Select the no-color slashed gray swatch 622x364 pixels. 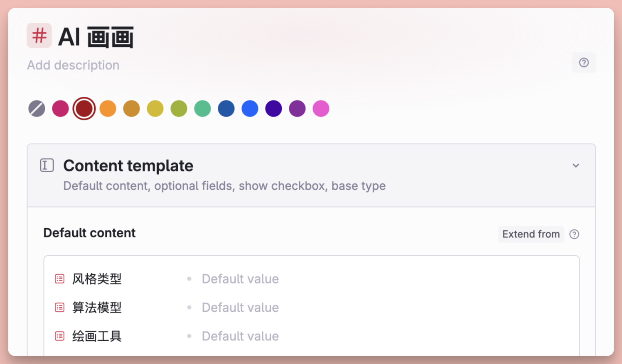pyautogui.click(x=37, y=109)
